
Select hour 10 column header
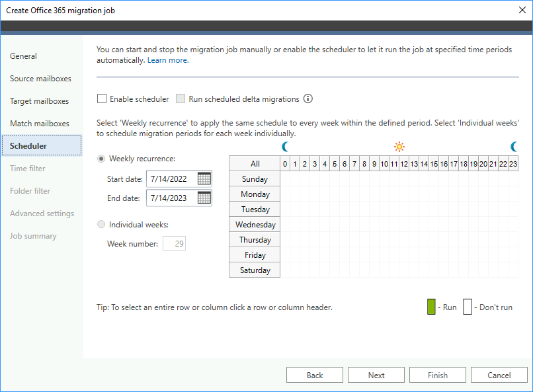tap(384, 164)
